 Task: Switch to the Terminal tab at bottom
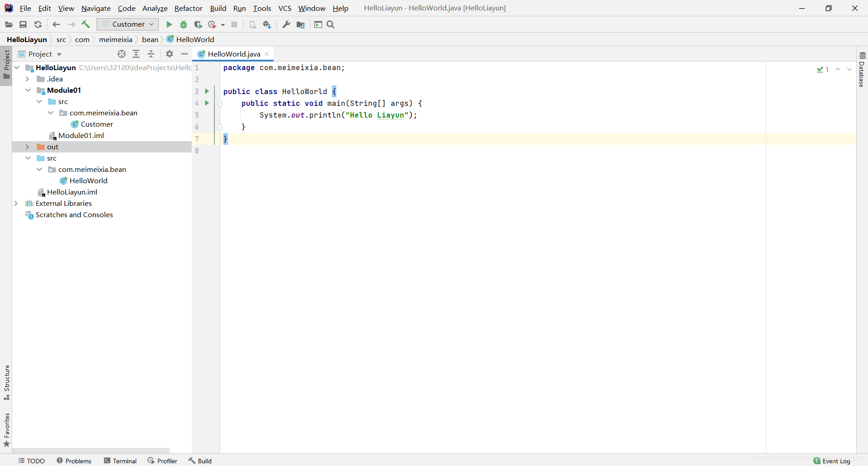click(120, 461)
